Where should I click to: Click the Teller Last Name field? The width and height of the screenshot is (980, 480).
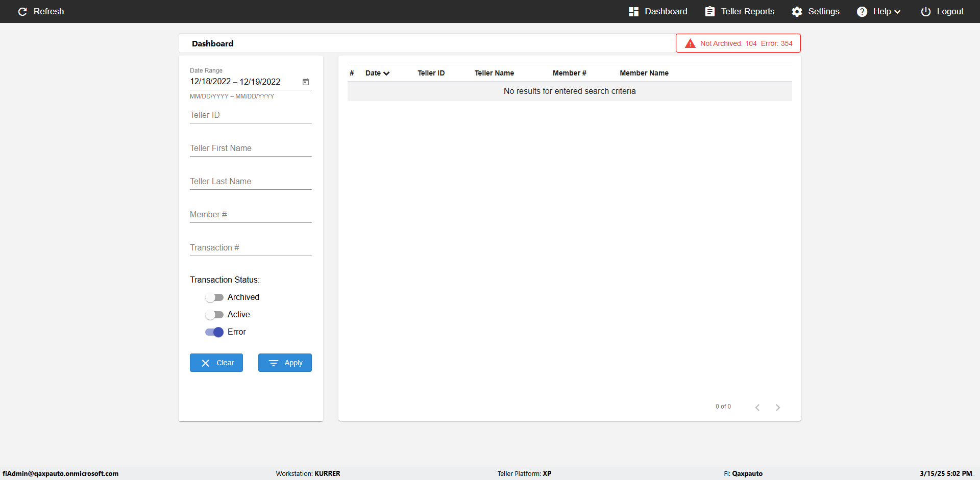click(x=251, y=182)
